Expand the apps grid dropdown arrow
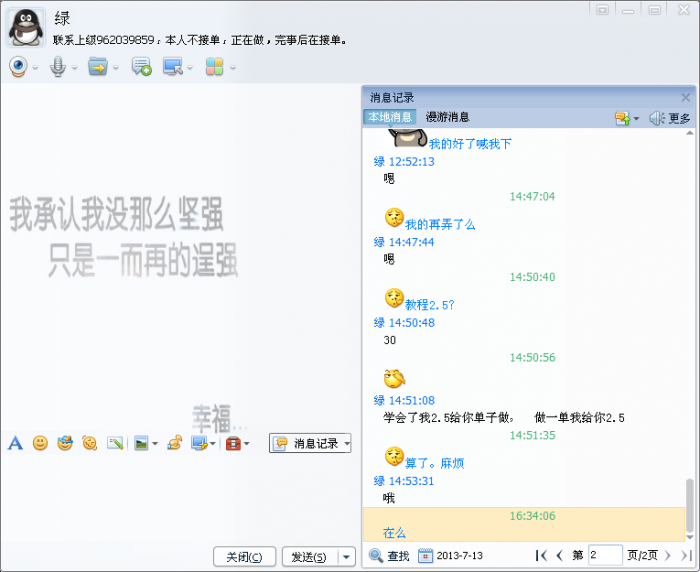700x572 pixels. click(x=233, y=68)
